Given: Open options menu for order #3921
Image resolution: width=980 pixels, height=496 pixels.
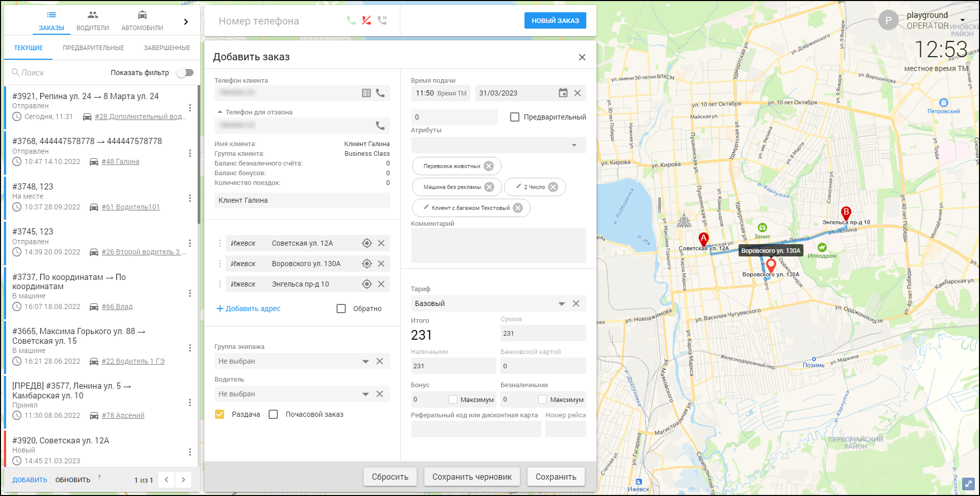Looking at the screenshot, I should pyautogui.click(x=190, y=108).
